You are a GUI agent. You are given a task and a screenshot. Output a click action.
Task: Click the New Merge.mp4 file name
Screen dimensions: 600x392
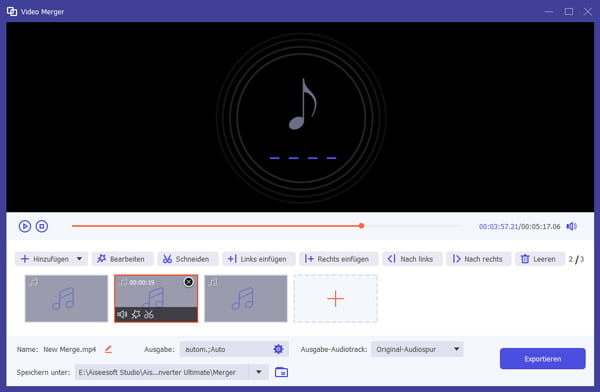click(69, 349)
